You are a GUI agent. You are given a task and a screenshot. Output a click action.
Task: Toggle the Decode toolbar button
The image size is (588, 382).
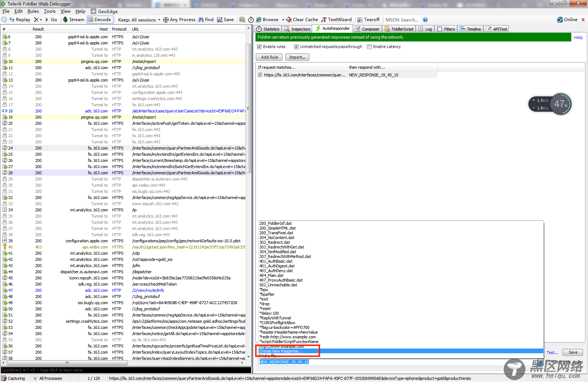pos(100,20)
